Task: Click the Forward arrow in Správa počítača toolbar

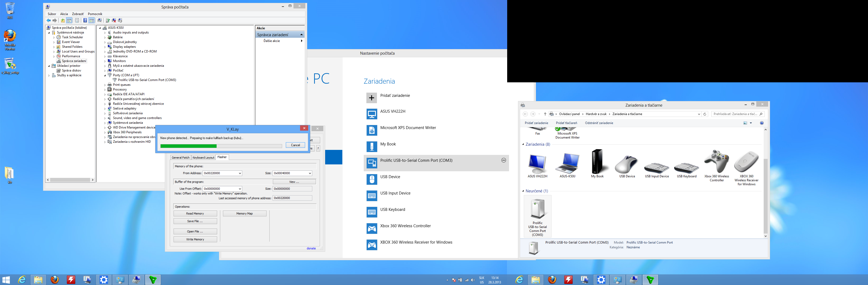Action: click(55, 21)
